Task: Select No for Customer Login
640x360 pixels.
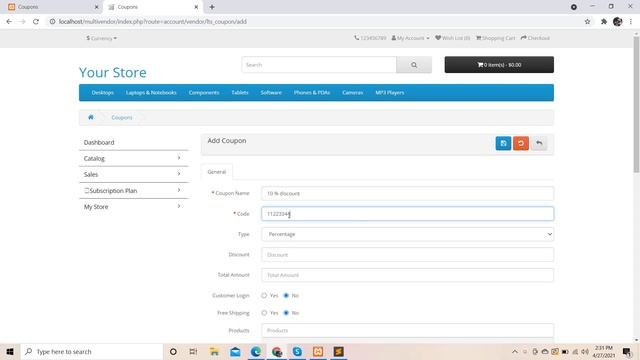Action: tap(286, 295)
